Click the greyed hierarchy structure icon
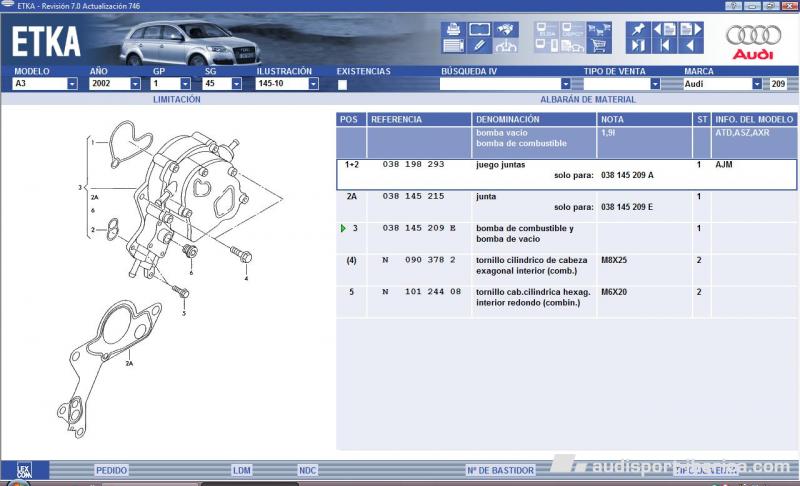This screenshot has height=486, width=800. pos(506,46)
